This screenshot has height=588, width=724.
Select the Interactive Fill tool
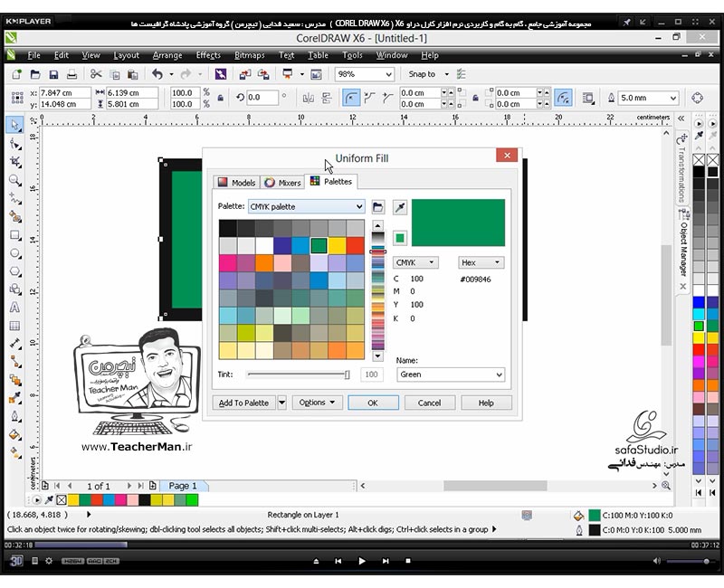14,434
